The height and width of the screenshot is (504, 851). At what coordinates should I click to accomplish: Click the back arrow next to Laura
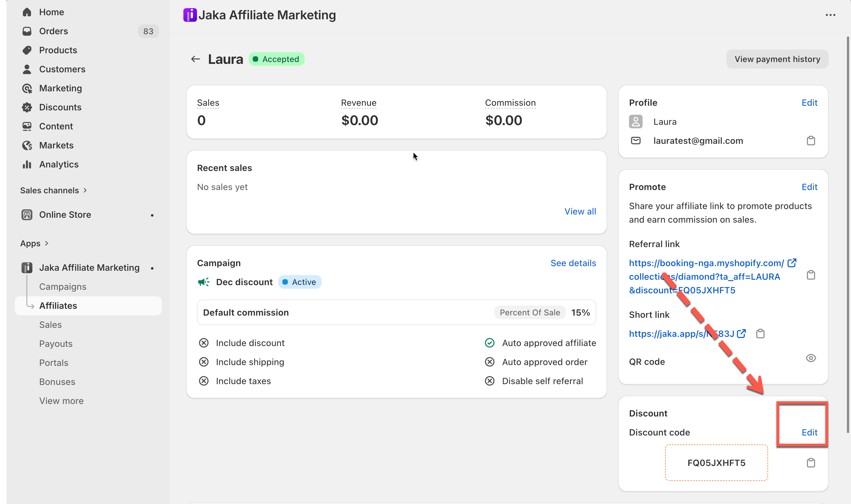pos(195,59)
